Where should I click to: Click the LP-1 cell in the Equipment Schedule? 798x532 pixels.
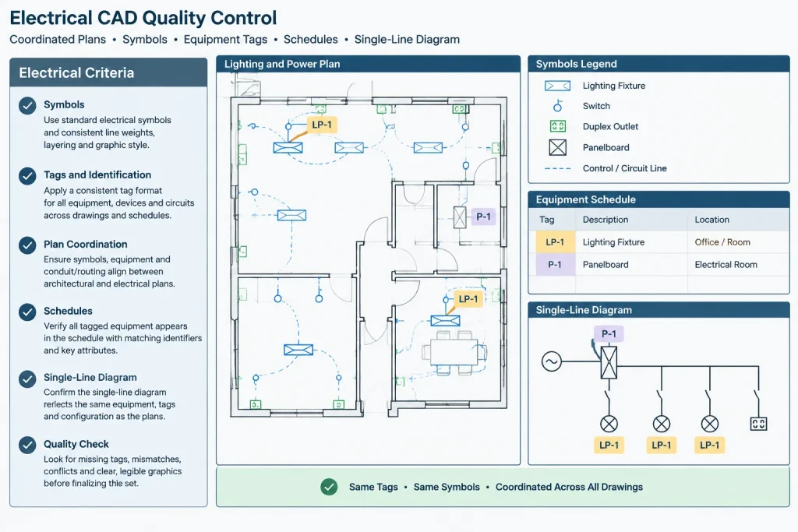[x=555, y=242]
